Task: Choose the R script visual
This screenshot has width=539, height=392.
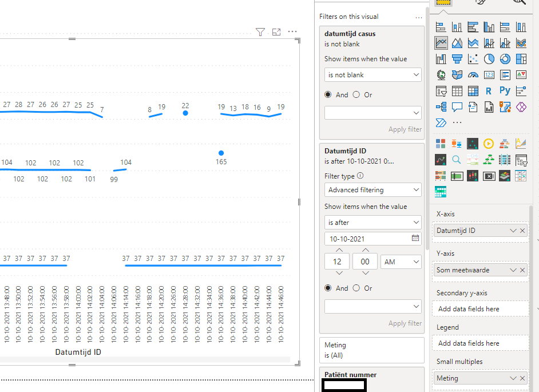Action: tap(489, 91)
